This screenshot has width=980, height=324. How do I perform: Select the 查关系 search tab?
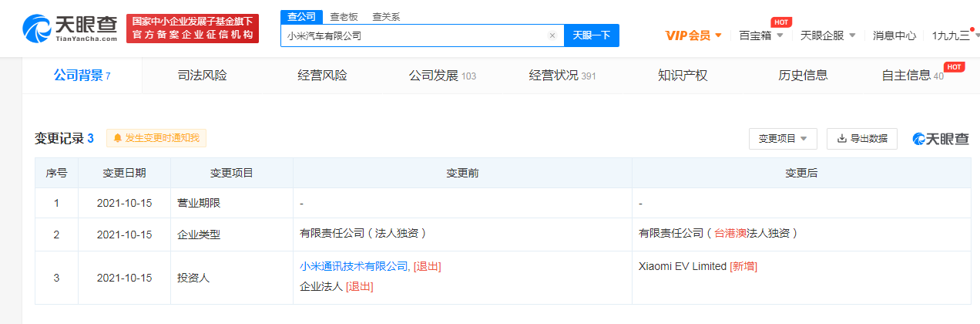tap(386, 17)
